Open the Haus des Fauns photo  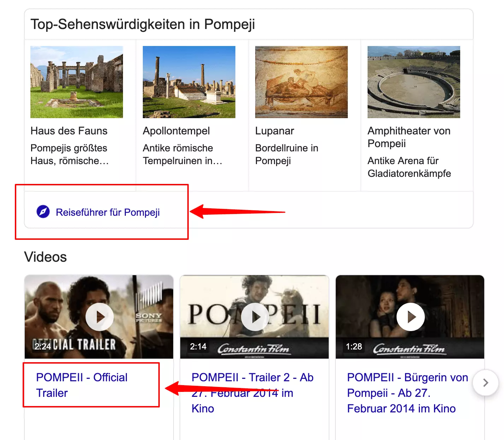pos(77,82)
